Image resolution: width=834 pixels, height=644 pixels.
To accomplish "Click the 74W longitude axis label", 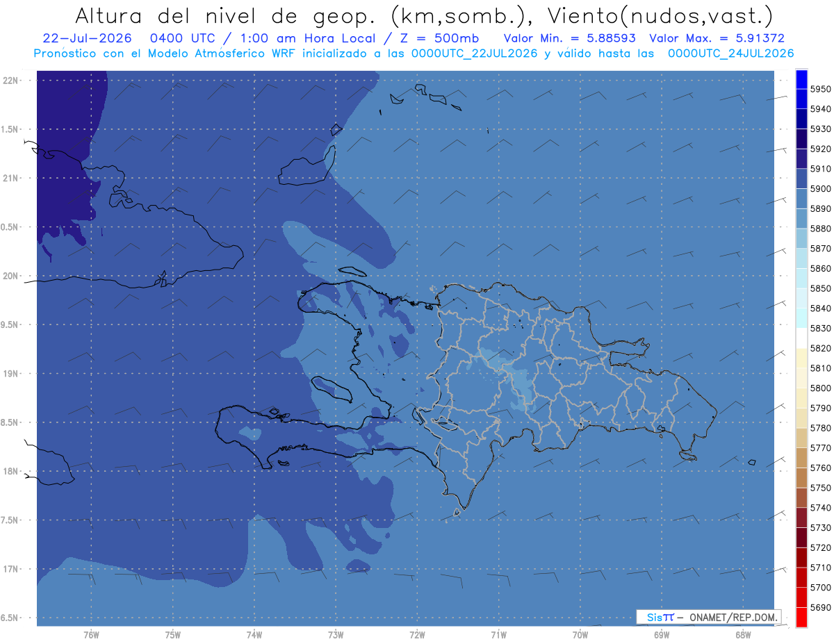I will coord(254,634).
